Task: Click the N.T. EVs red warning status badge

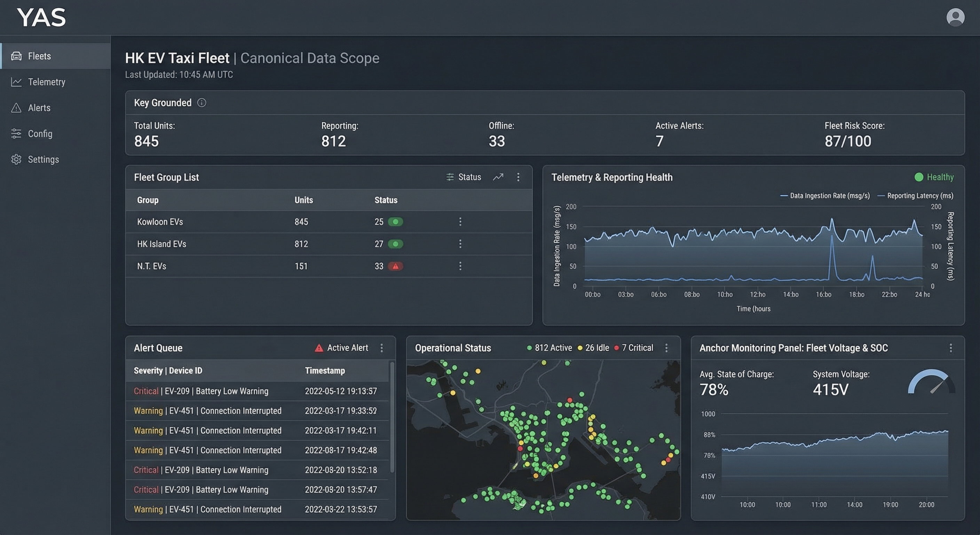Action: (x=395, y=266)
